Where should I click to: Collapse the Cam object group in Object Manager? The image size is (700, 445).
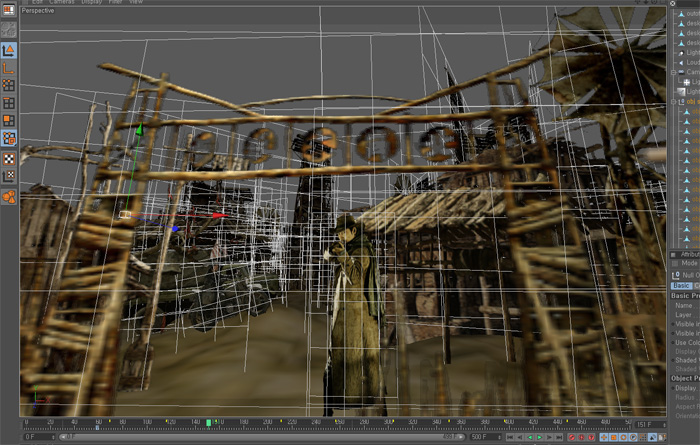674,72
